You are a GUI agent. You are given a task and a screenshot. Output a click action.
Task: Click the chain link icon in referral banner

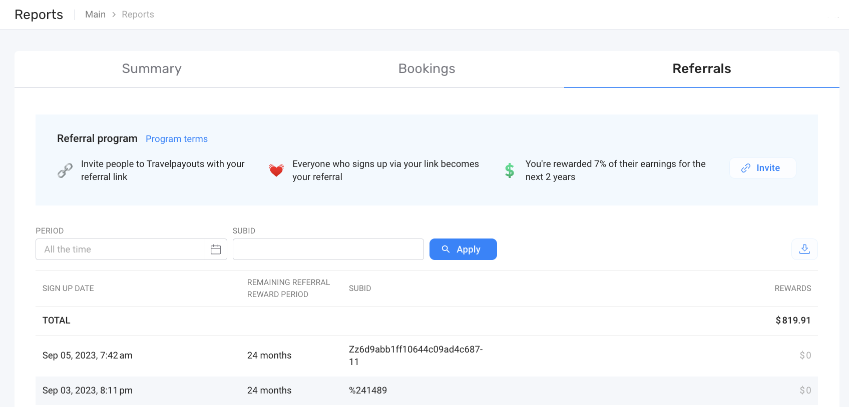point(65,170)
